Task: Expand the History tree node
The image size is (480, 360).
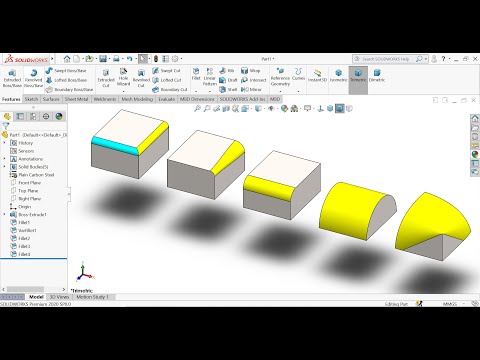Action: [x=5, y=143]
